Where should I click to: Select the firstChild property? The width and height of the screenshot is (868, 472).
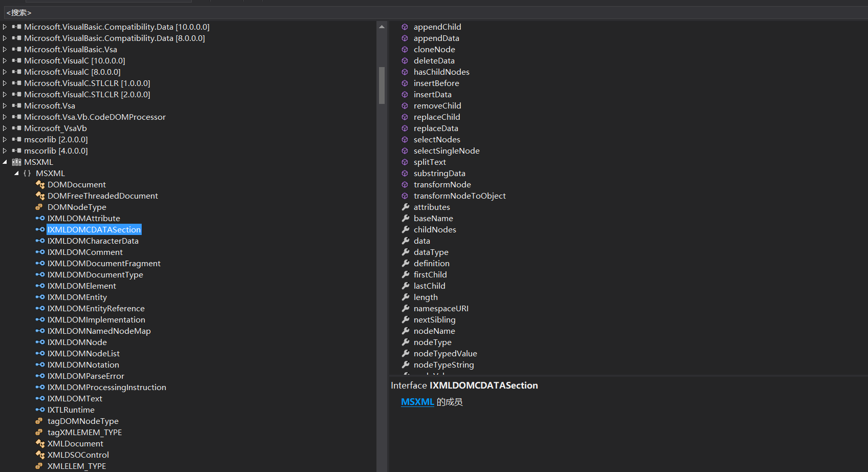[430, 274]
